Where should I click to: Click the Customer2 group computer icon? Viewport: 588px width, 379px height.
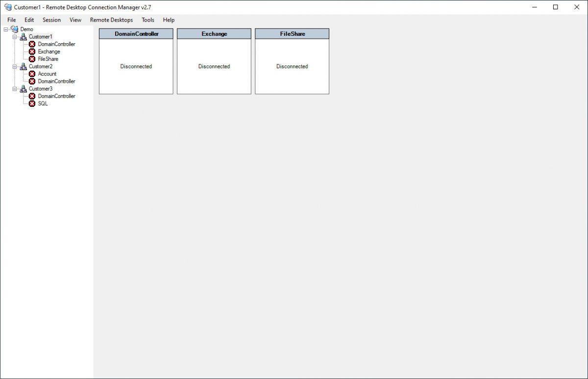coord(23,66)
